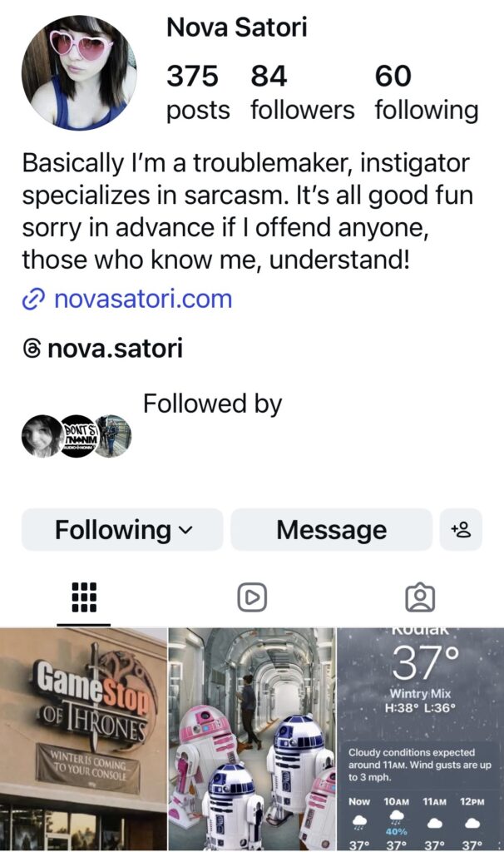The image size is (504, 852).
Task: Expand the Following dropdown
Action: point(122,530)
